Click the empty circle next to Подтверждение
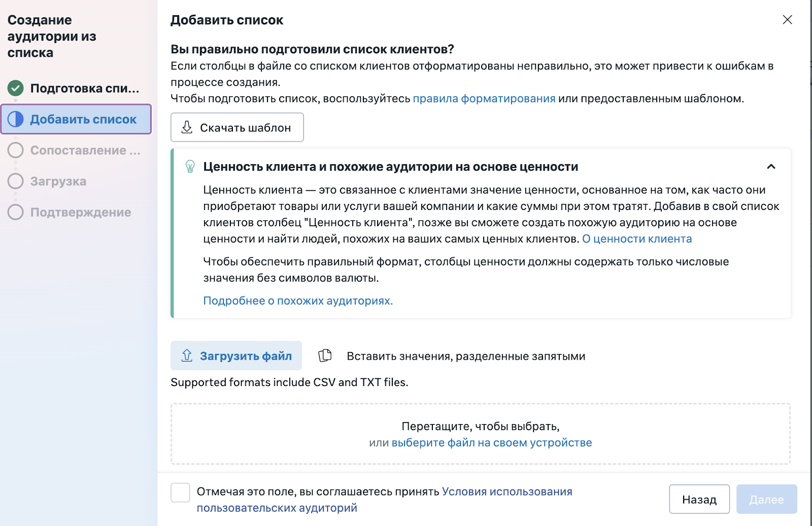 (16, 212)
